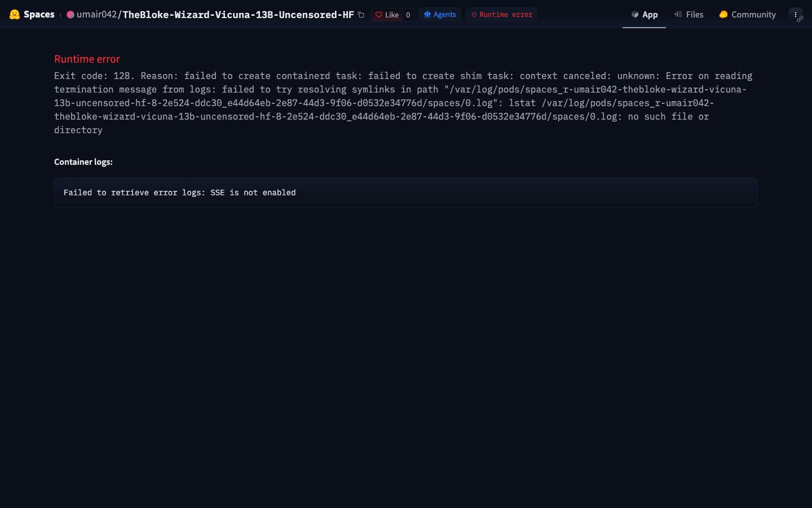Open the Spaces home link
The height and width of the screenshot is (508, 812).
(x=39, y=15)
